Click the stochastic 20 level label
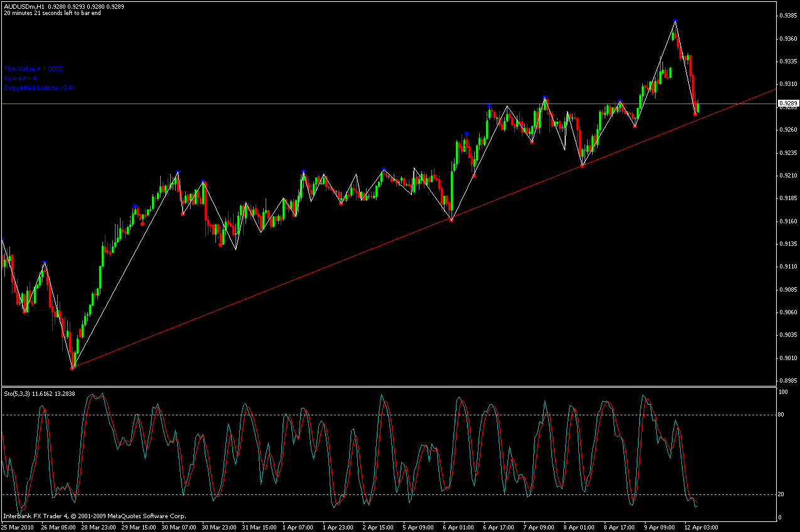This screenshot has width=800, height=532. tap(782, 494)
